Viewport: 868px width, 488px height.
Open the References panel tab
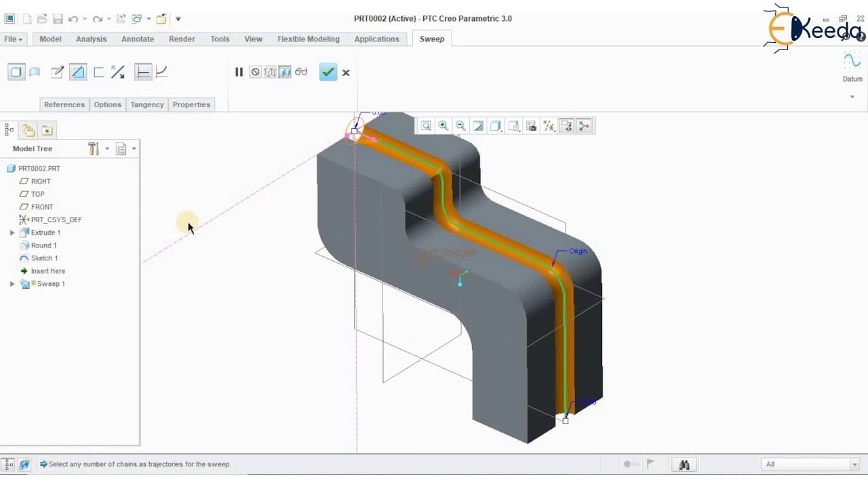click(64, 104)
